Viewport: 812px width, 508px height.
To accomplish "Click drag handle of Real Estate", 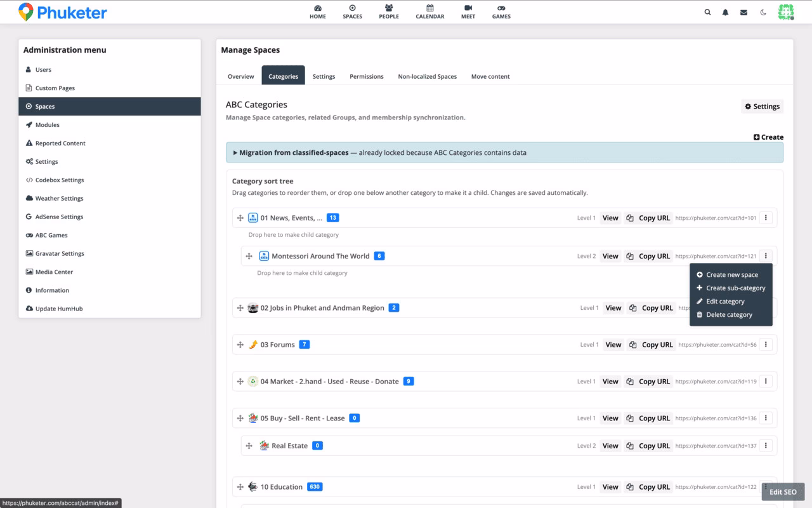I will (249, 446).
